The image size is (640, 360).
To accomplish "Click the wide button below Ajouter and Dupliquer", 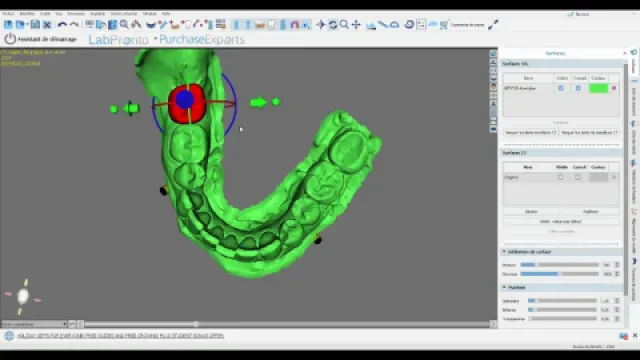I will tap(561, 221).
